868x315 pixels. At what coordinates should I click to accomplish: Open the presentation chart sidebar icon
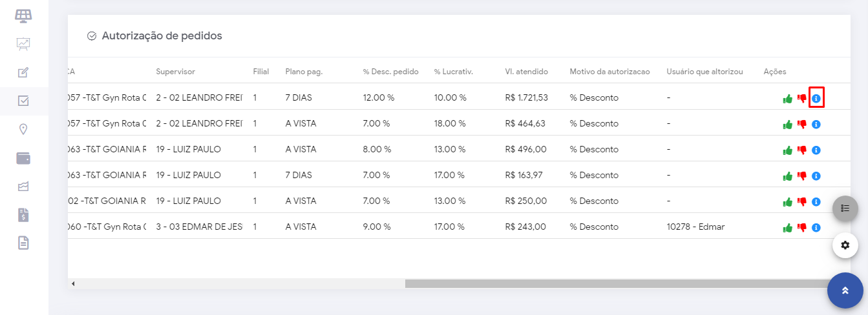pyautogui.click(x=23, y=44)
